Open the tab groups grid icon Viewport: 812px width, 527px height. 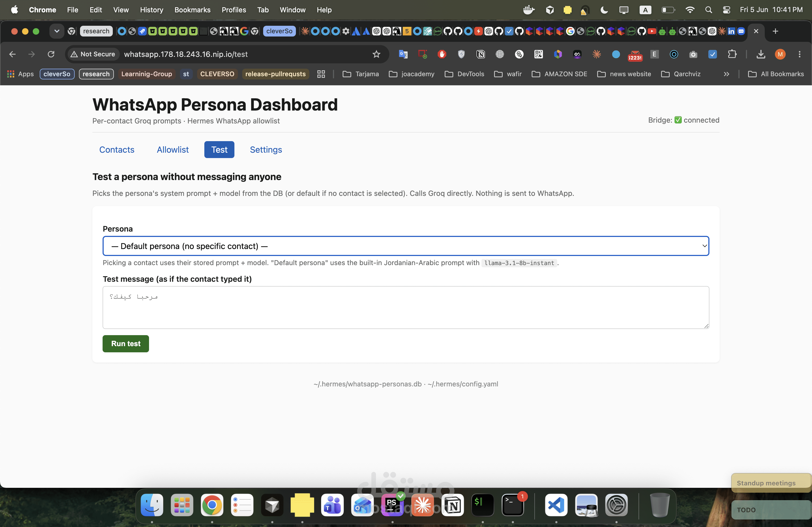(321, 74)
